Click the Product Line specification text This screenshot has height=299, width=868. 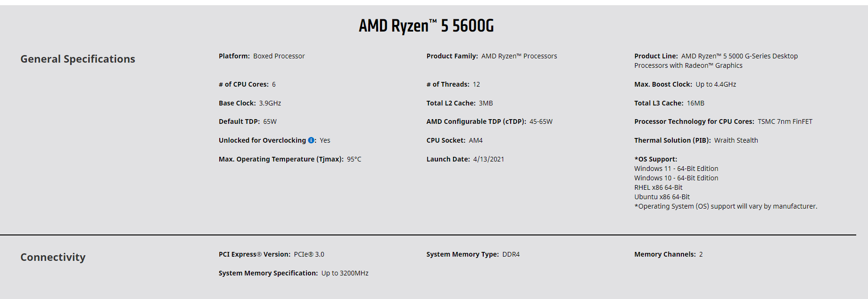point(716,61)
